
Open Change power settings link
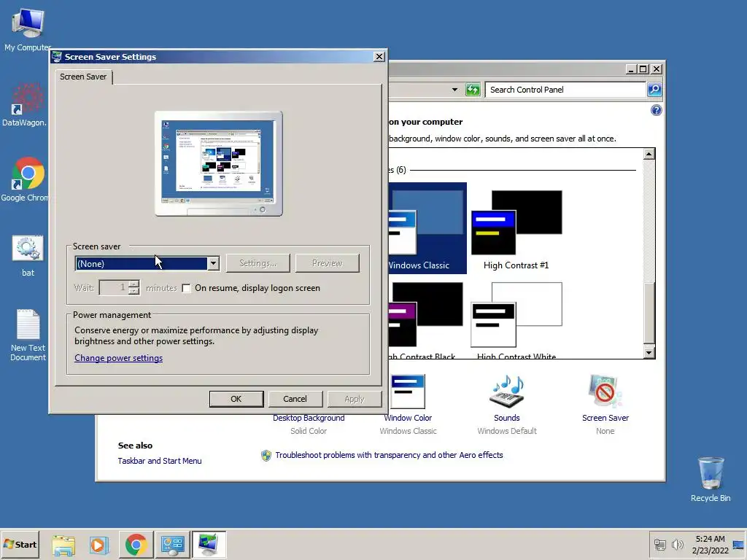click(x=119, y=358)
